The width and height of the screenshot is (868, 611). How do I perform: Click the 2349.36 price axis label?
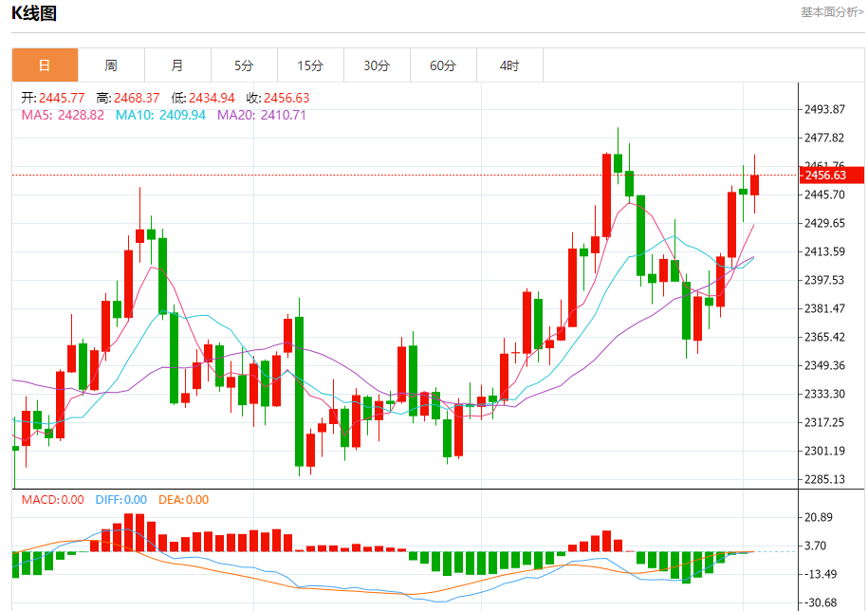(824, 365)
